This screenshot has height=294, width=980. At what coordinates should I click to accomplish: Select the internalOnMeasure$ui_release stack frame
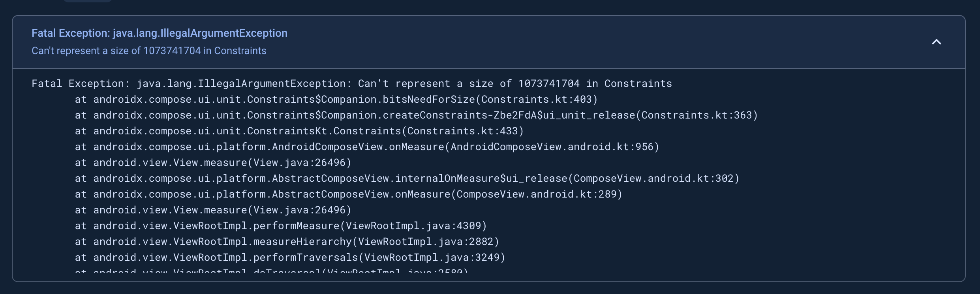pyautogui.click(x=407, y=179)
